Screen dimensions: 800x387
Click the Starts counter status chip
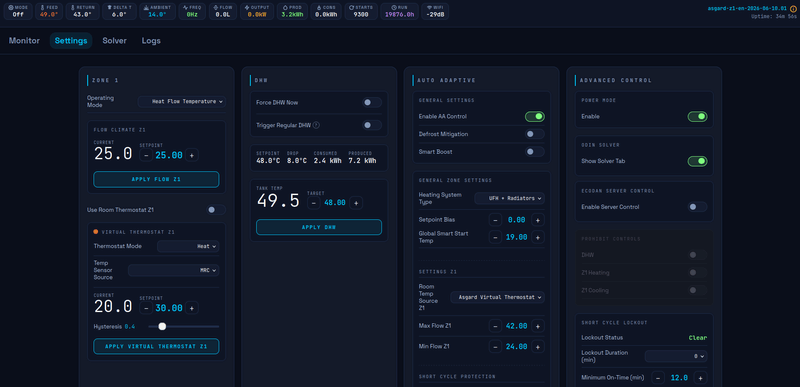[361, 11]
